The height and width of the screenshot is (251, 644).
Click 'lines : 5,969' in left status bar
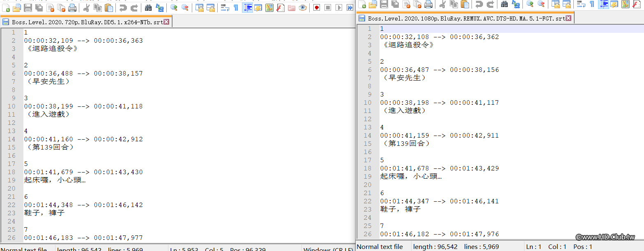point(125,249)
